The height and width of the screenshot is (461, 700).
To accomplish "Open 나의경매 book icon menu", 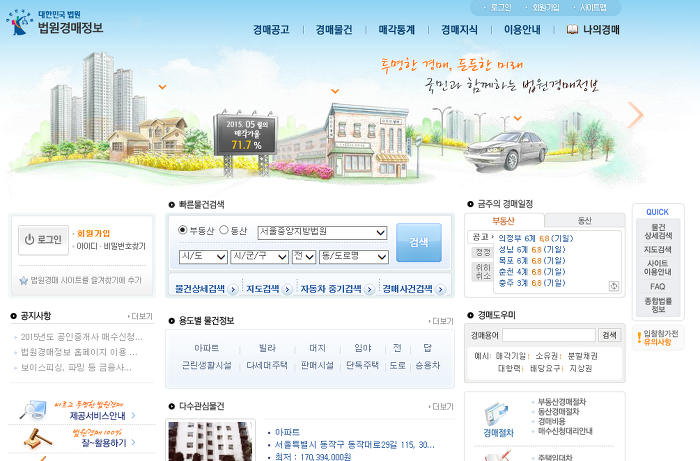I will click(x=593, y=30).
